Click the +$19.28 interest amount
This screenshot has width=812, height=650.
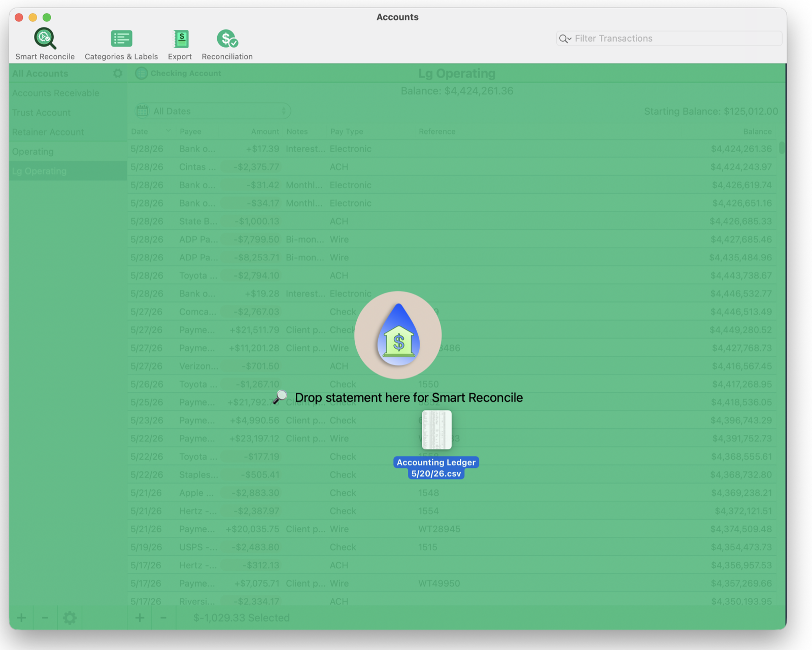click(x=262, y=294)
